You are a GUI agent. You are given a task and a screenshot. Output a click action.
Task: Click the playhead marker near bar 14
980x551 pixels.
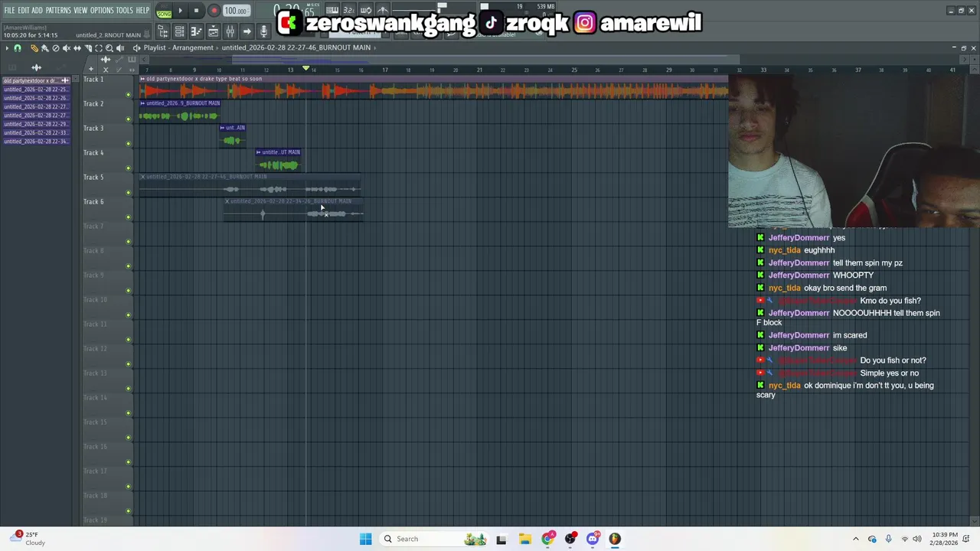(305, 69)
